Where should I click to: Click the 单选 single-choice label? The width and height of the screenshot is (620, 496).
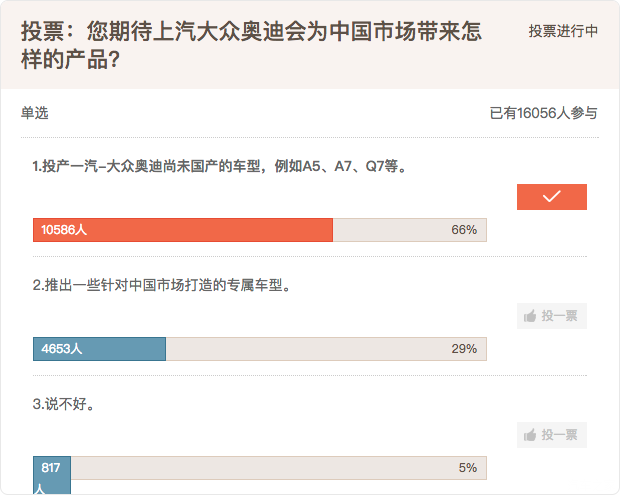point(34,113)
